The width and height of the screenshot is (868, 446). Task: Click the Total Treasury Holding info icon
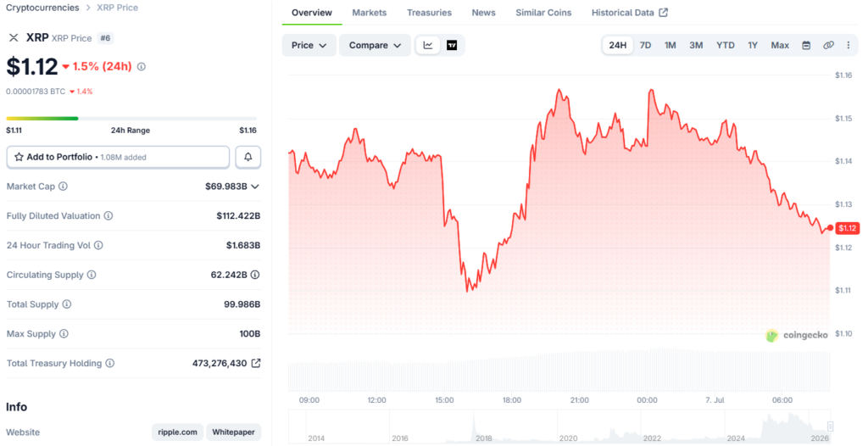110,363
